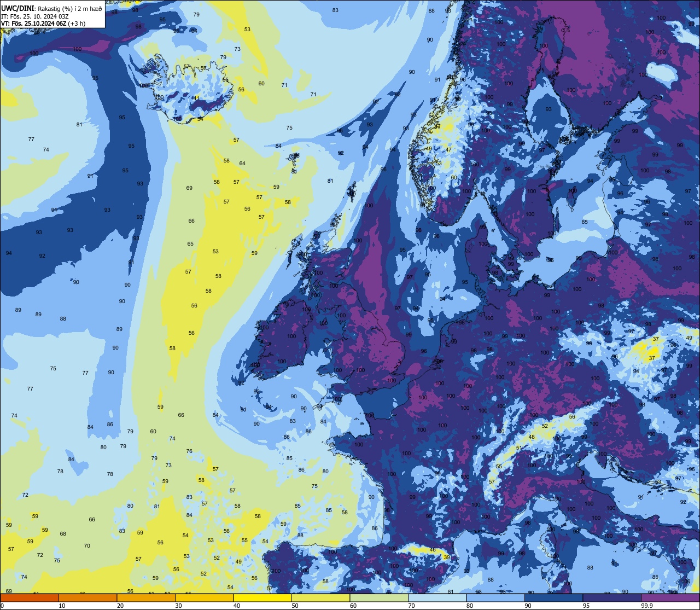Click the legend tick label '20'
Screen dimensions: 700x610
pyautogui.click(x=120, y=606)
